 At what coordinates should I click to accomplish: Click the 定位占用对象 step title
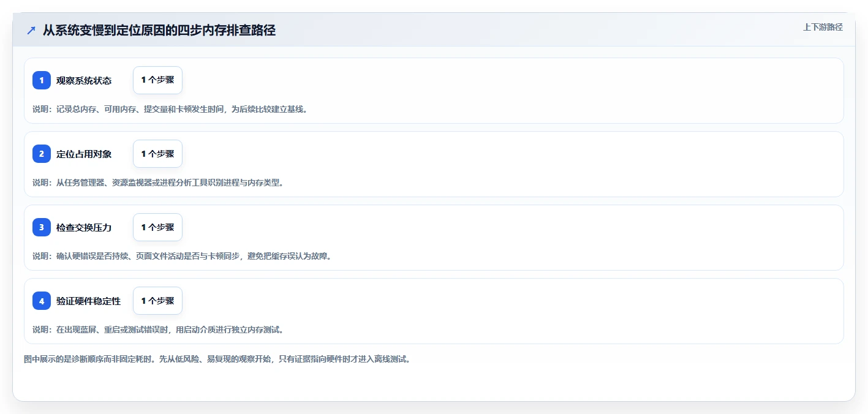pyautogui.click(x=84, y=154)
